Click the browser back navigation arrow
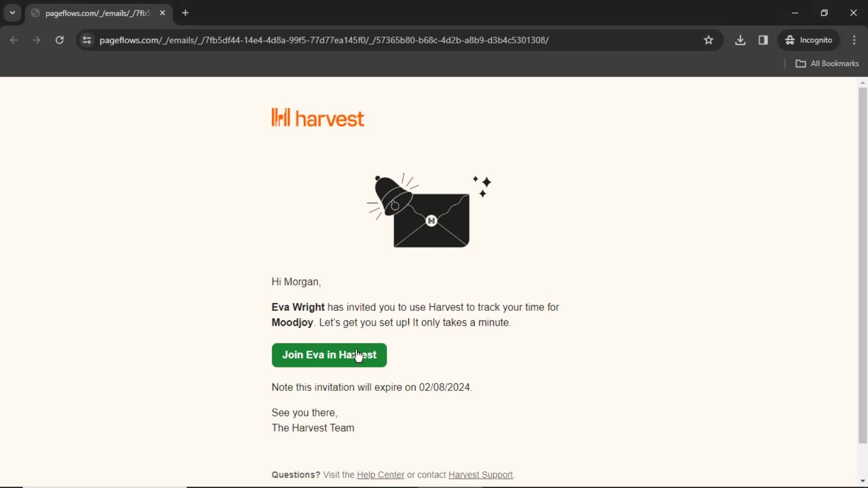 pyautogui.click(x=14, y=40)
